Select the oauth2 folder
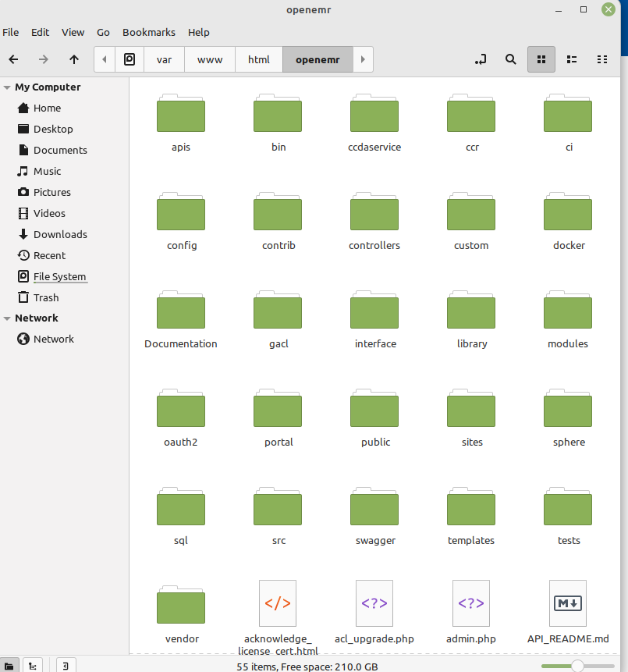628x672 pixels. [181, 418]
